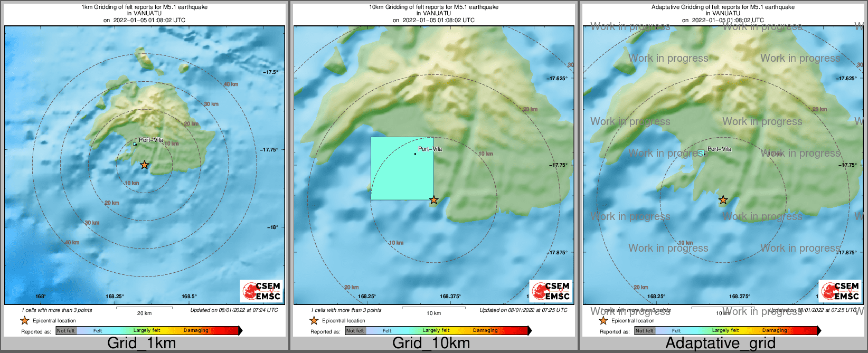Click the CSEM EMSC logo in the Grid_10km map

coord(551,291)
